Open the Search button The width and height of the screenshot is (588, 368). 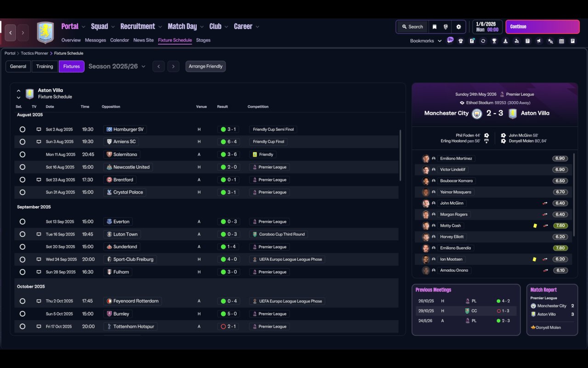412,27
